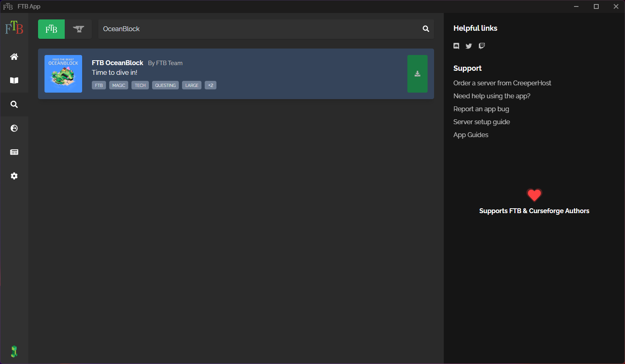Open the FTB OceanBlock title

pos(117,63)
